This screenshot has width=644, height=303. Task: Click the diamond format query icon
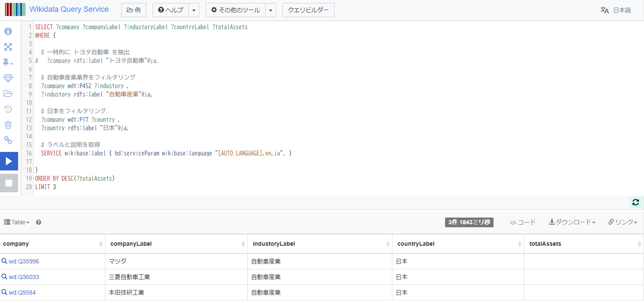coord(8,78)
